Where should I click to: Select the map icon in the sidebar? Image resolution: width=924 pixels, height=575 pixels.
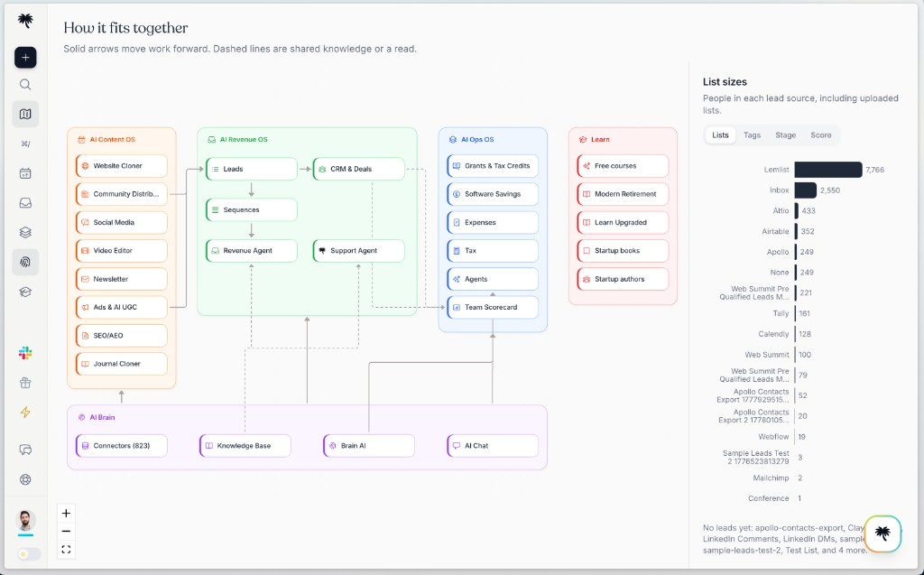[x=25, y=114]
